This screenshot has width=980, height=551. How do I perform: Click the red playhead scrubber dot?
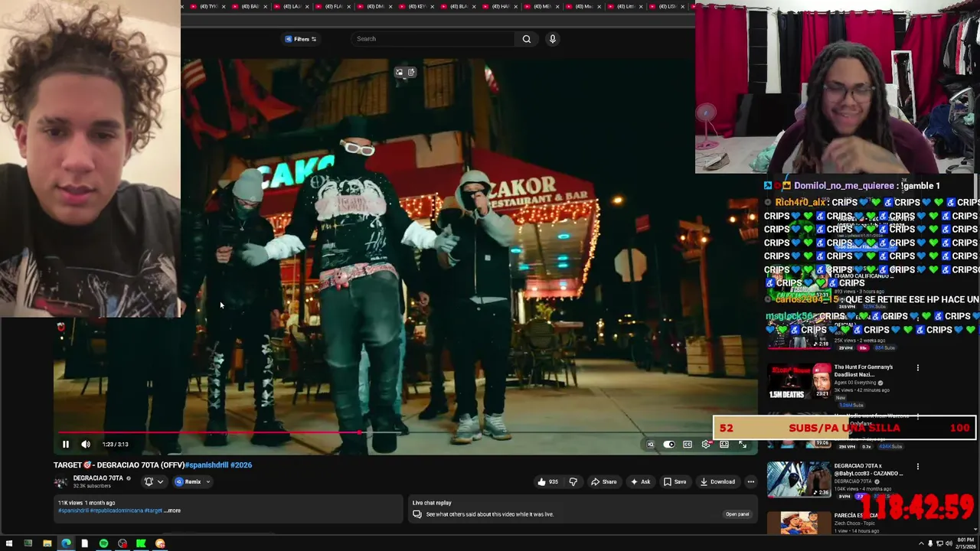click(359, 432)
